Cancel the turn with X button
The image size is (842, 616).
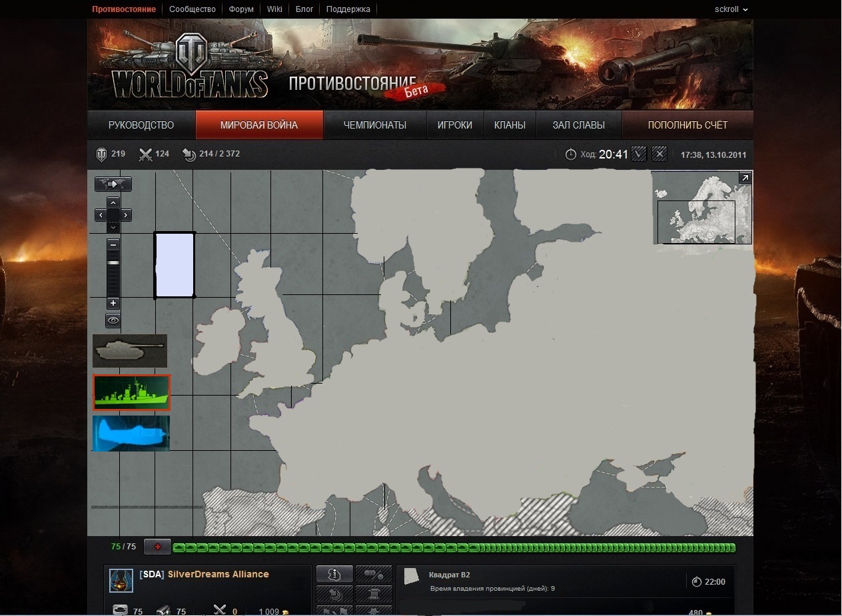click(659, 154)
